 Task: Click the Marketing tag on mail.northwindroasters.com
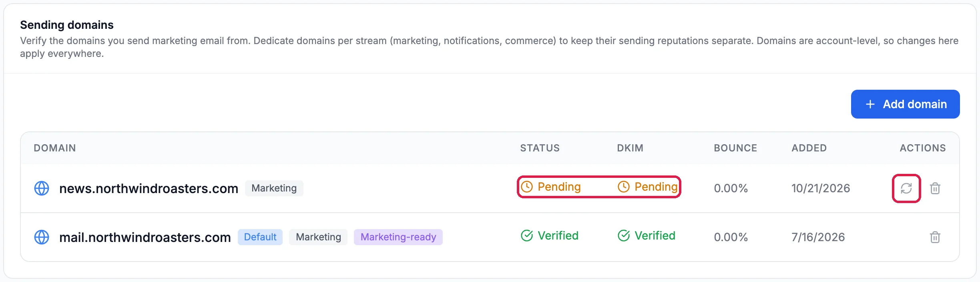[x=319, y=237]
